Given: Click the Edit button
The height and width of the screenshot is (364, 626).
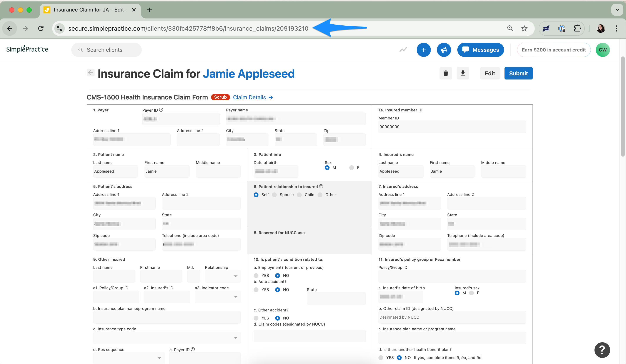Looking at the screenshot, I should click(490, 73).
